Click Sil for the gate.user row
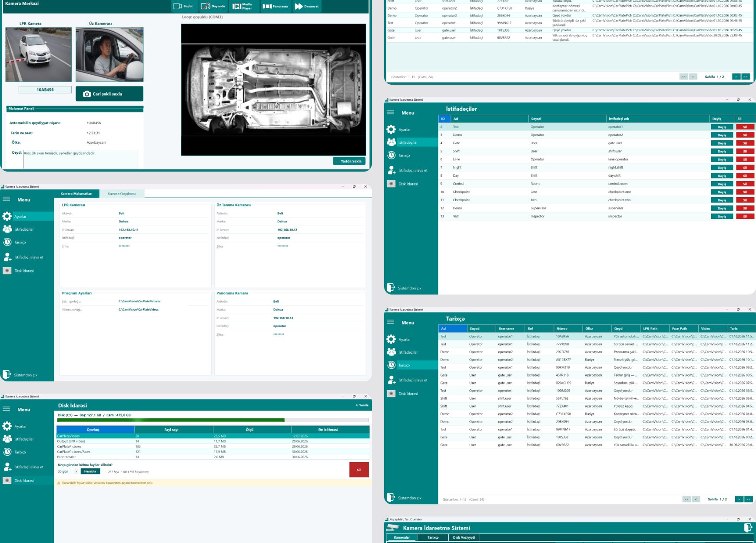The height and width of the screenshot is (543, 756). [745, 143]
